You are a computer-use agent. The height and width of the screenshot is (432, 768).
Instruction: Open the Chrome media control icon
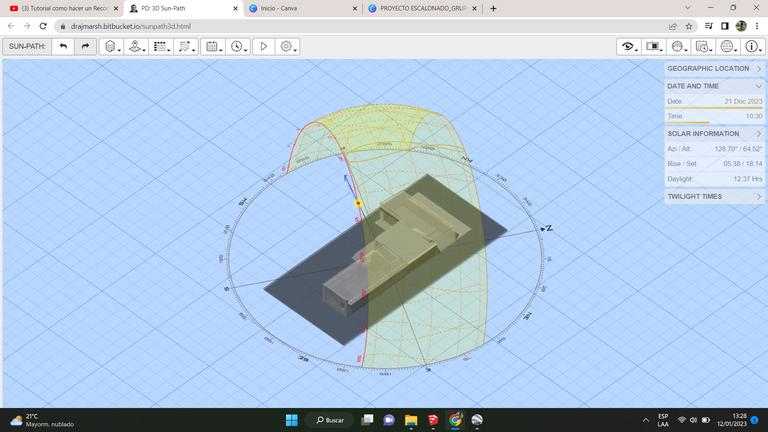pyautogui.click(x=709, y=26)
